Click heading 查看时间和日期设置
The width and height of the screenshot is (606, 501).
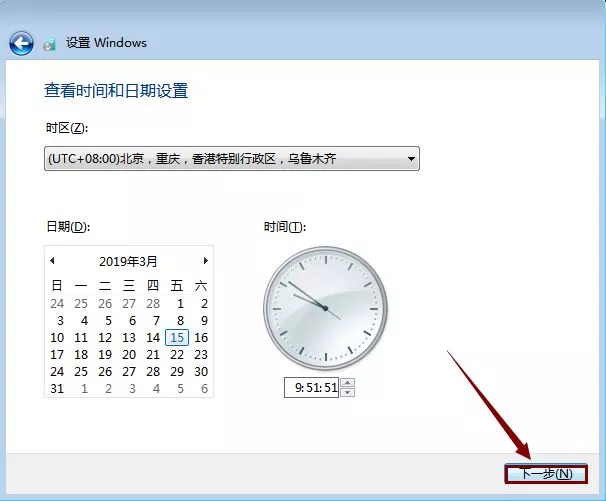point(116,91)
